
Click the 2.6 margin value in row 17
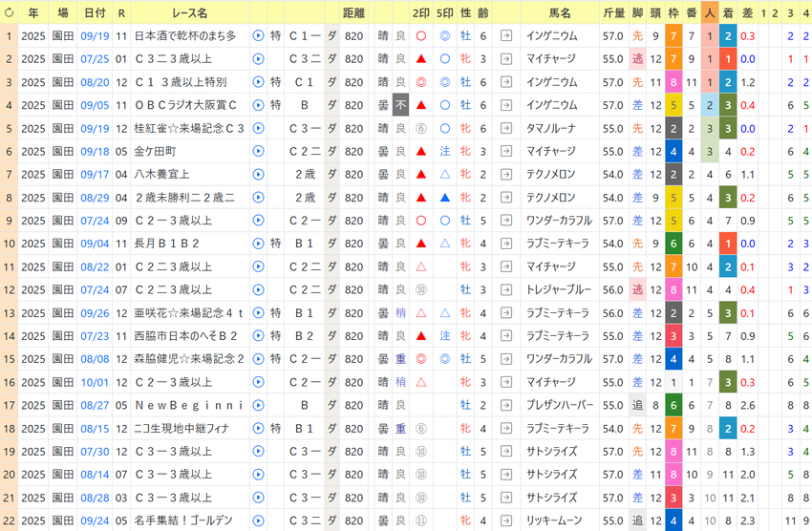748,405
